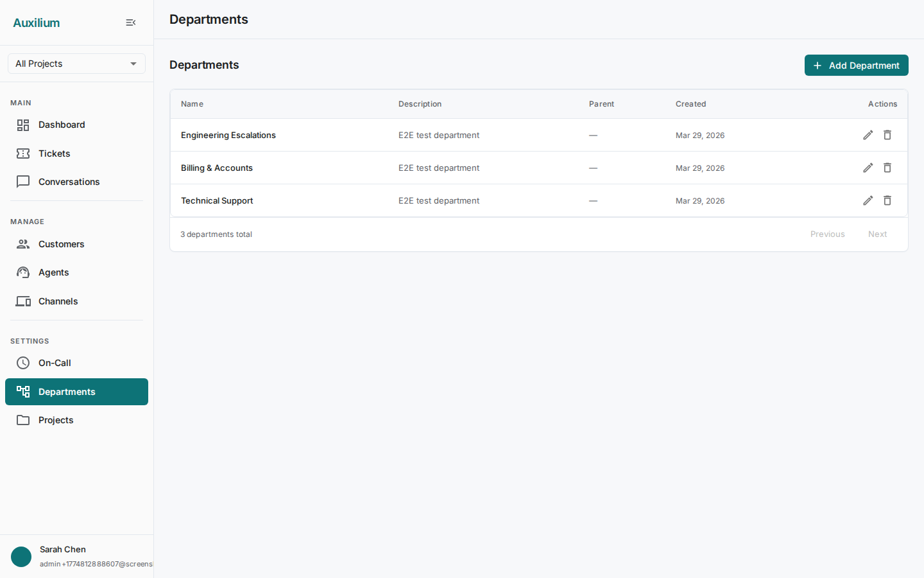Open the Dashboard page
The image size is (924, 578).
point(62,125)
